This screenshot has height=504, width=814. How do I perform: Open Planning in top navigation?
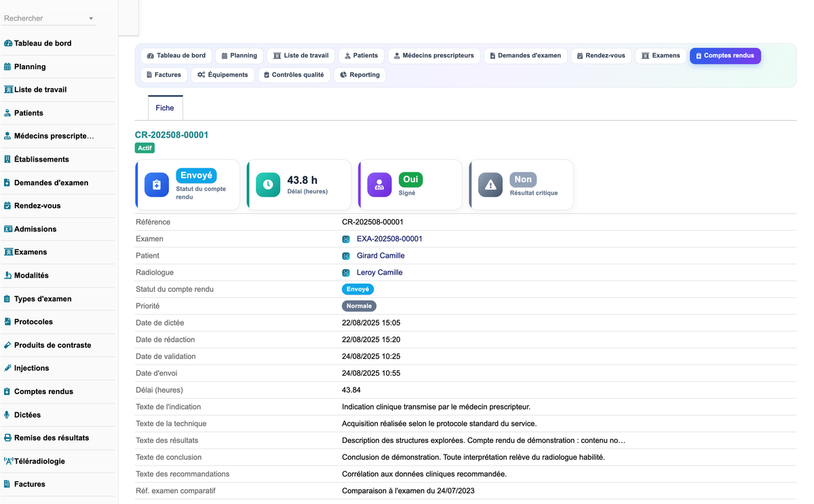(239, 56)
